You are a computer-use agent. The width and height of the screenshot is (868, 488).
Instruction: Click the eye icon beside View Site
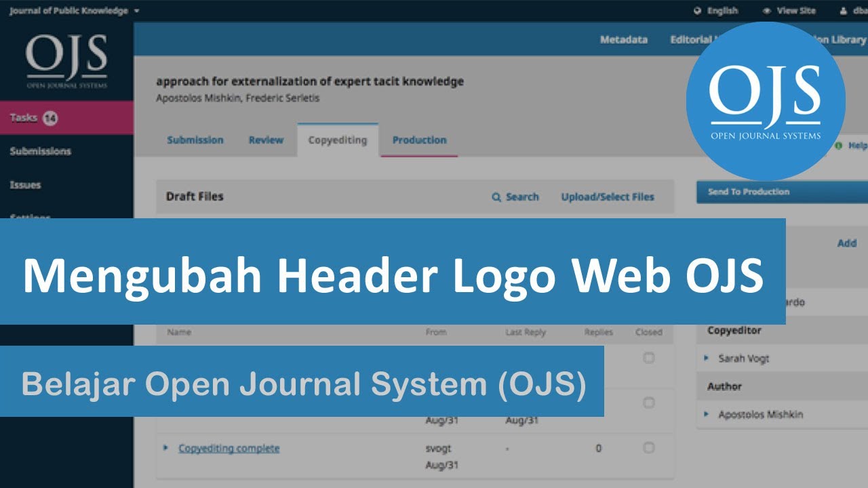[x=766, y=11]
